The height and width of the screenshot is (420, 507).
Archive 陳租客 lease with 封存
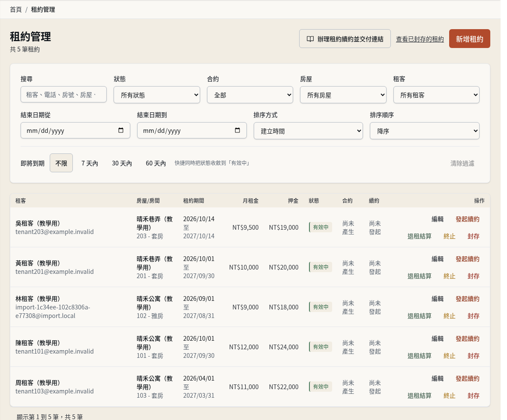point(474,356)
